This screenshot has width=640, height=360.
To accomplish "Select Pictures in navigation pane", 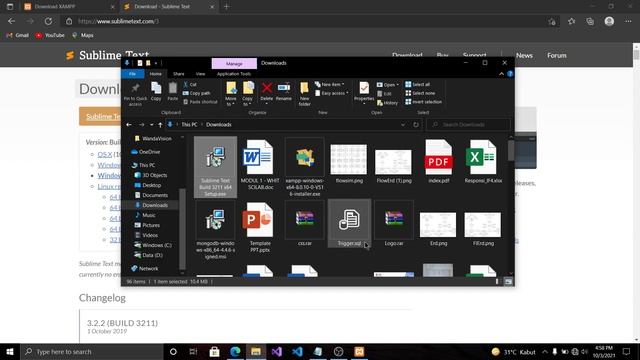I will coord(148,225).
